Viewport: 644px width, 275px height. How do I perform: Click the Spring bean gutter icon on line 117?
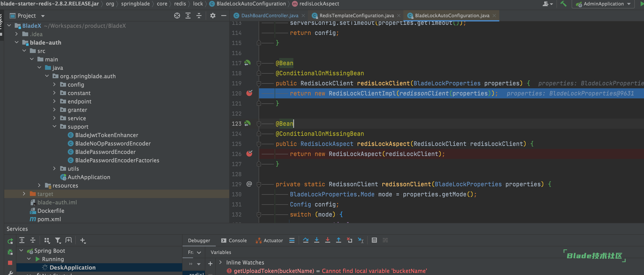click(x=247, y=63)
